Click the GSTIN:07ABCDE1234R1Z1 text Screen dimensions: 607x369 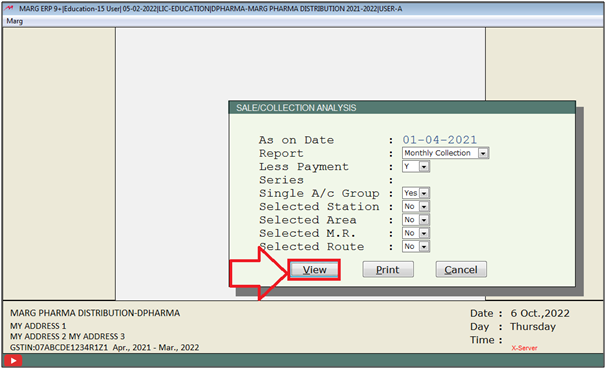[x=59, y=347]
